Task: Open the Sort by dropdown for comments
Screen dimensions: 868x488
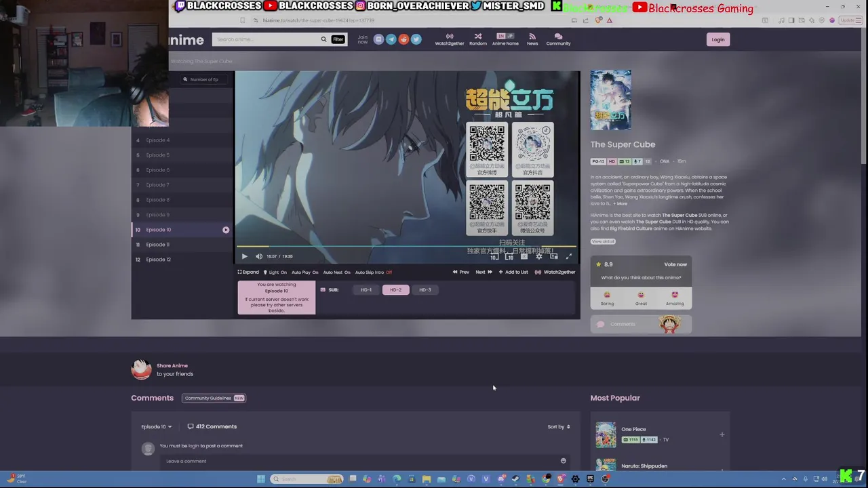Action: [x=559, y=427]
